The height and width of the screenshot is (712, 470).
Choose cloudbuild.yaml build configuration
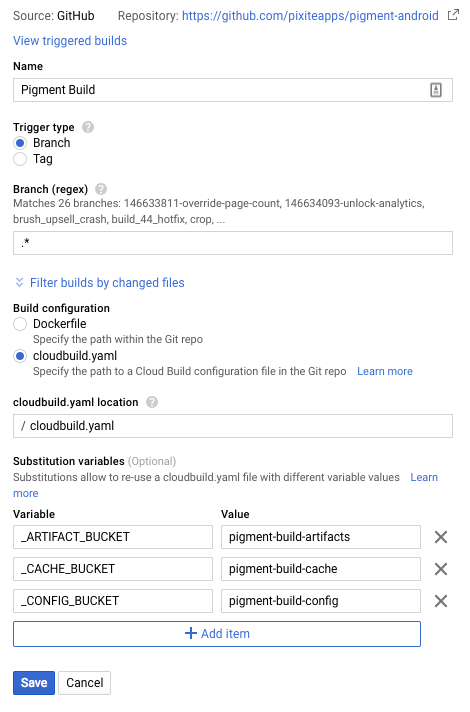pyautogui.click(x=20, y=356)
